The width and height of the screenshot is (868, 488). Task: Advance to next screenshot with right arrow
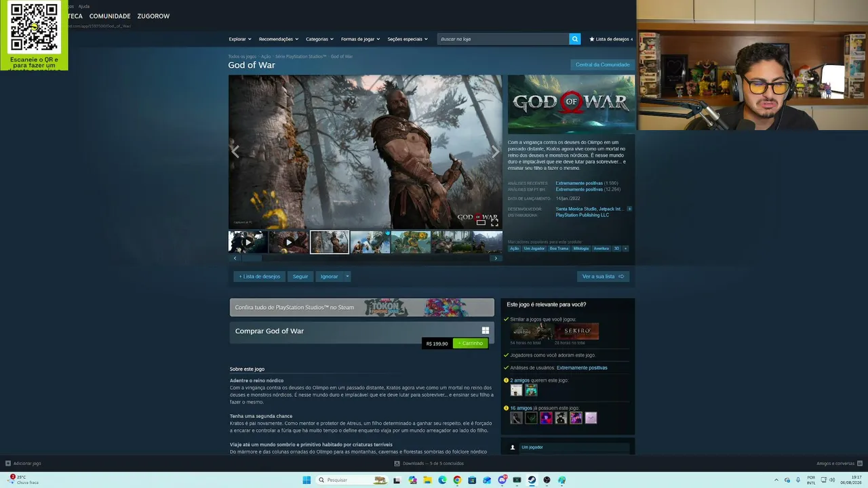pos(495,152)
